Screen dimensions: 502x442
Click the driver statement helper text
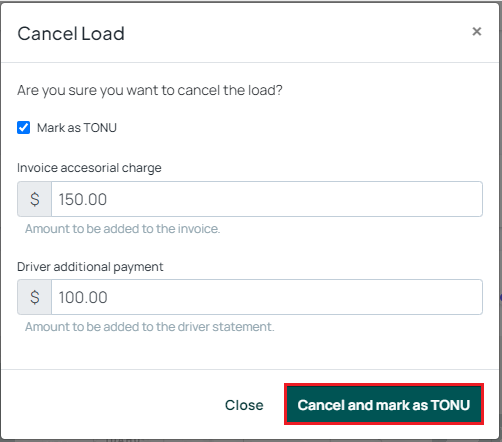tap(150, 327)
